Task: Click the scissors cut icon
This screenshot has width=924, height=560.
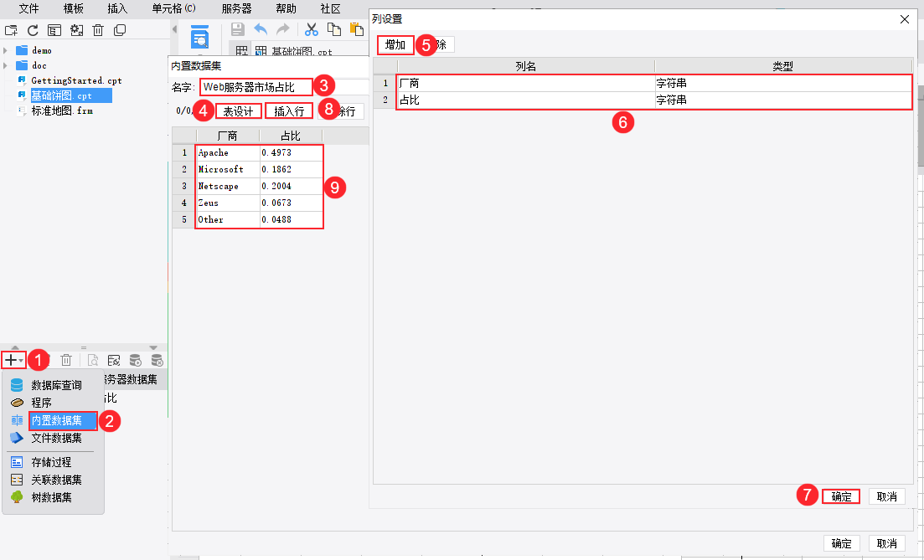Action: [312, 28]
